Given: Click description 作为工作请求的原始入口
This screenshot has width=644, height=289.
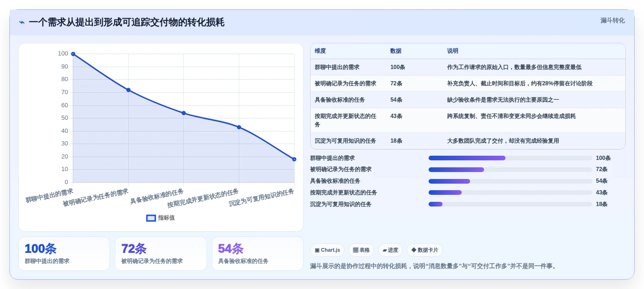Looking at the screenshot, I should tap(514, 67).
